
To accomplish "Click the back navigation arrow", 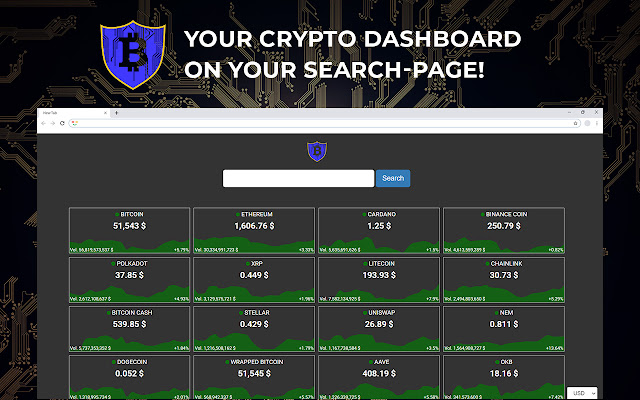I will tap(44, 123).
